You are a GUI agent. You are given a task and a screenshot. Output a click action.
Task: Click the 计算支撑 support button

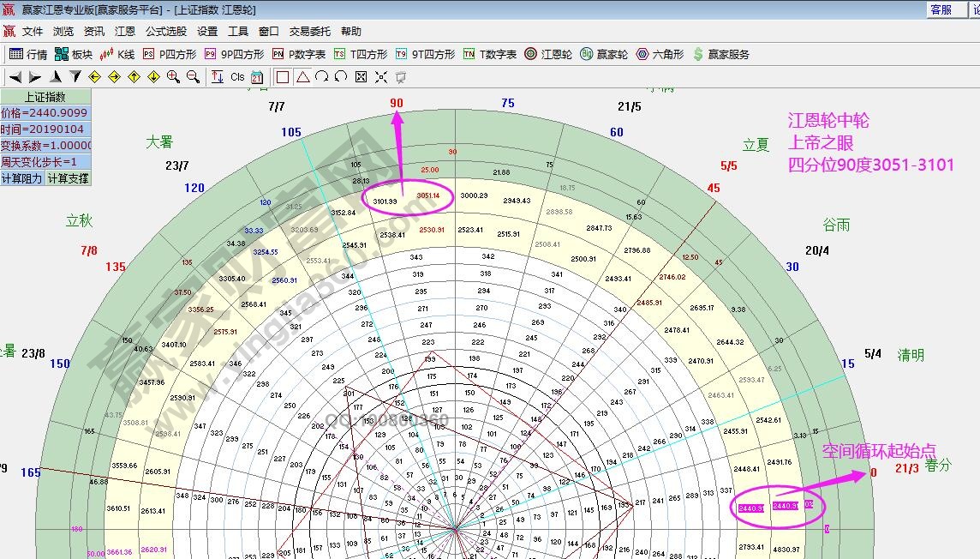(69, 178)
